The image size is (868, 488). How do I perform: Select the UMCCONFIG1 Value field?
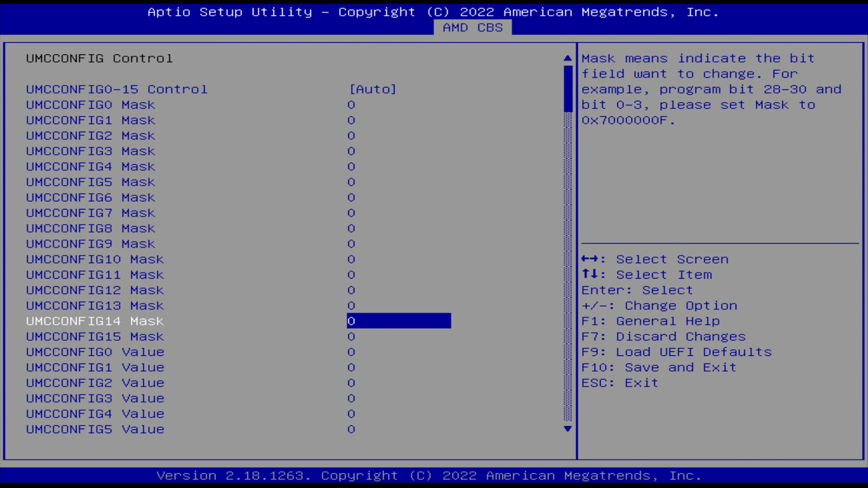pos(351,367)
